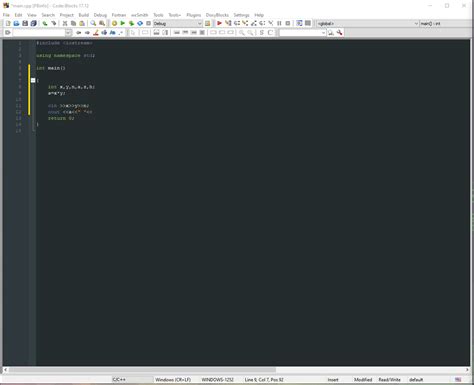Image resolution: width=474 pixels, height=385 pixels.
Task: Open the Fortran menu
Action: coord(119,15)
